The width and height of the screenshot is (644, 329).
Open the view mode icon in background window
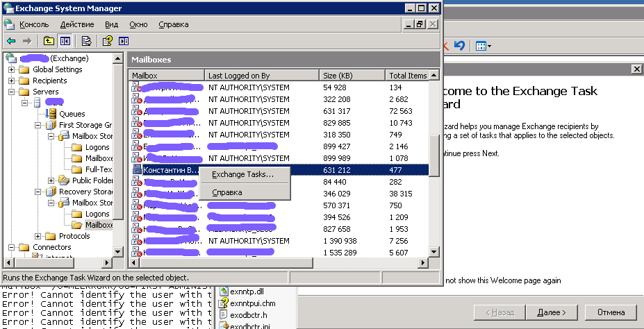481,46
